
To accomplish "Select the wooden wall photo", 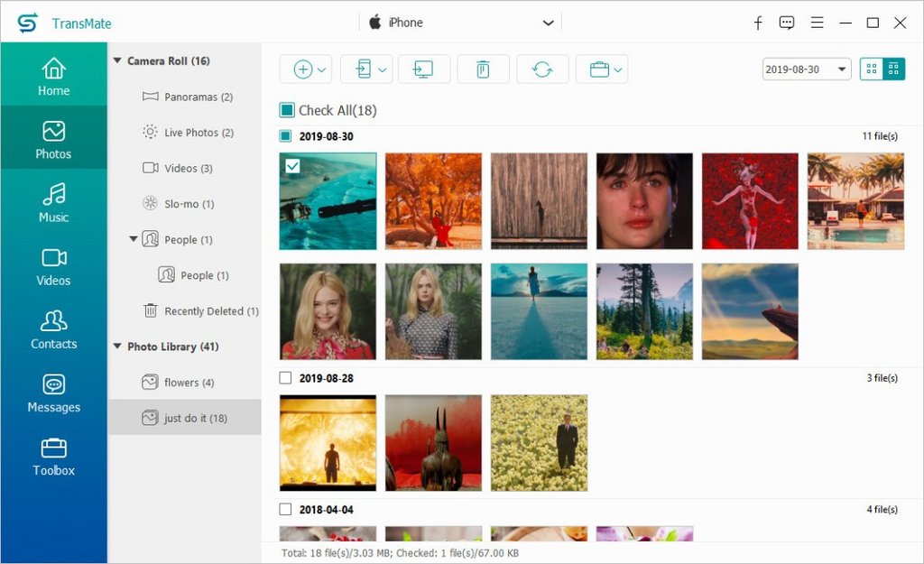I will (x=539, y=201).
